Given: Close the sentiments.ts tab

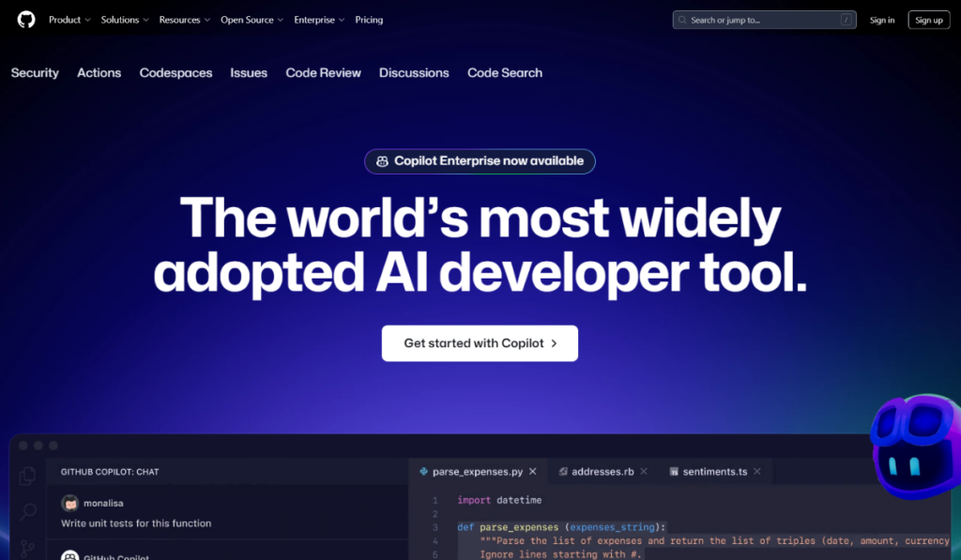Looking at the screenshot, I should coord(757,471).
